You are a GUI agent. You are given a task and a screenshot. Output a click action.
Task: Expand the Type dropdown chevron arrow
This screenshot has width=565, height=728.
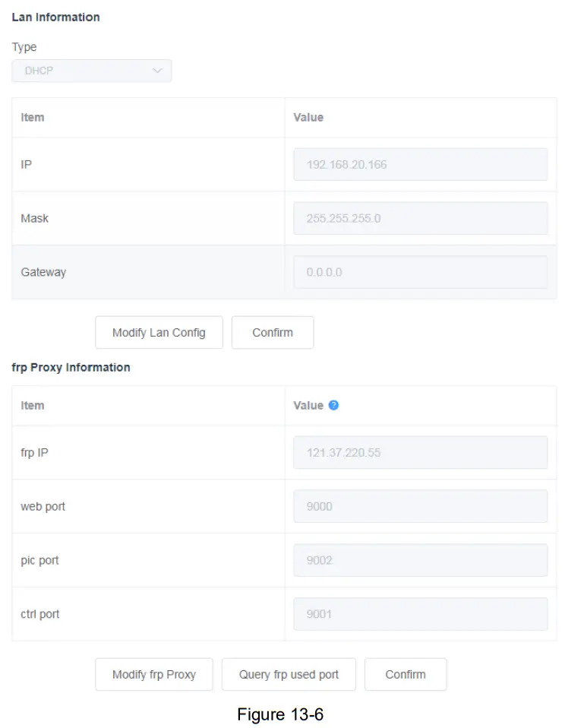pyautogui.click(x=157, y=71)
